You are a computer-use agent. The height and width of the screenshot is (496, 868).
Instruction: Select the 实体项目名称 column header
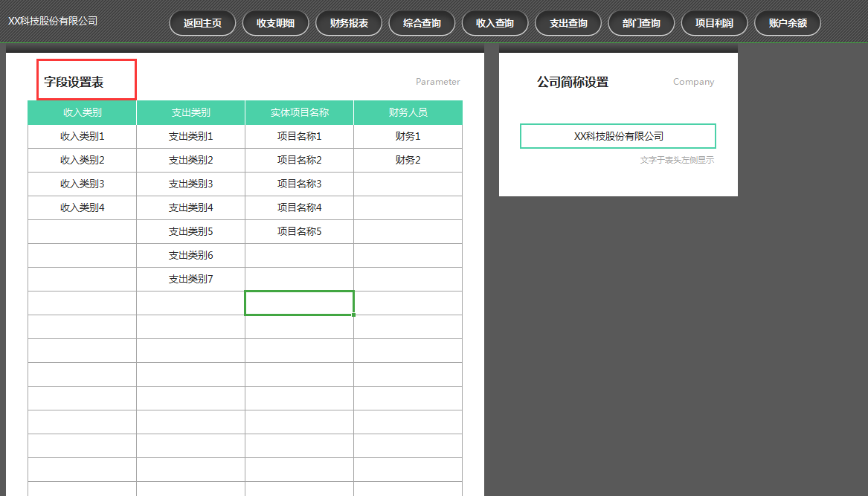(x=299, y=112)
